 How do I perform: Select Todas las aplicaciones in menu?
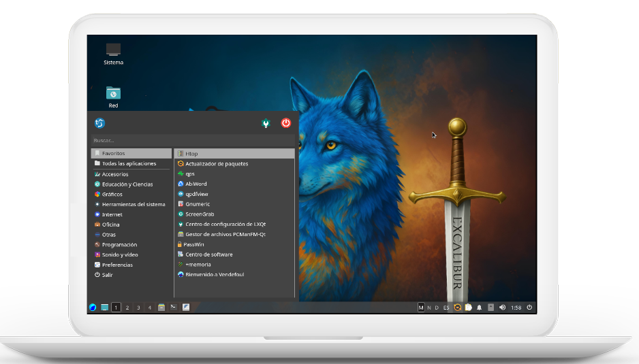[129, 163]
